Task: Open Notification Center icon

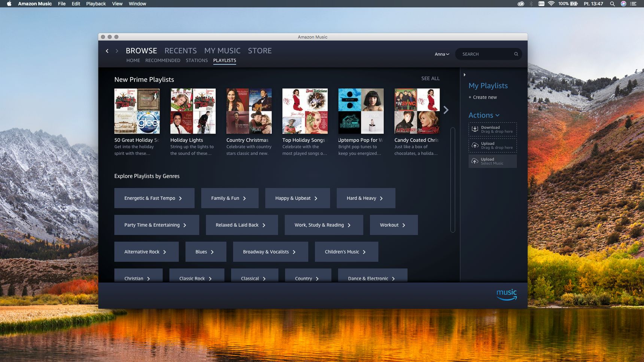Action: point(634,4)
